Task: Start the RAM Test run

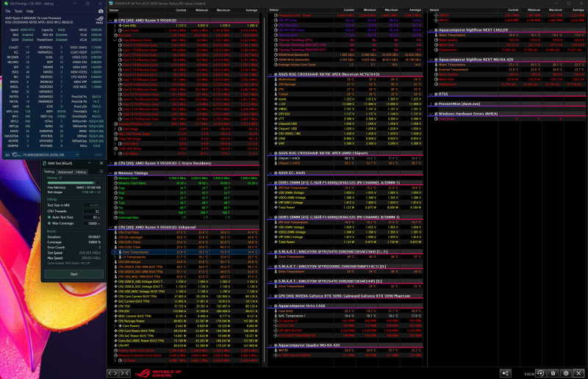Action: click(x=74, y=274)
